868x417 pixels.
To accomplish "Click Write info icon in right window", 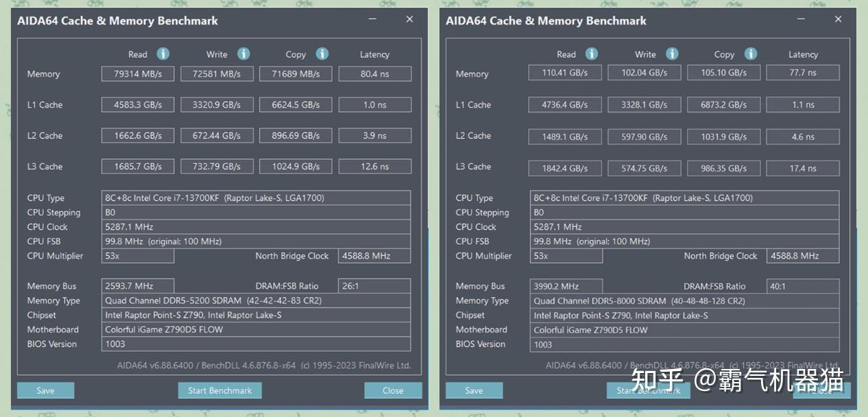I will click(672, 53).
